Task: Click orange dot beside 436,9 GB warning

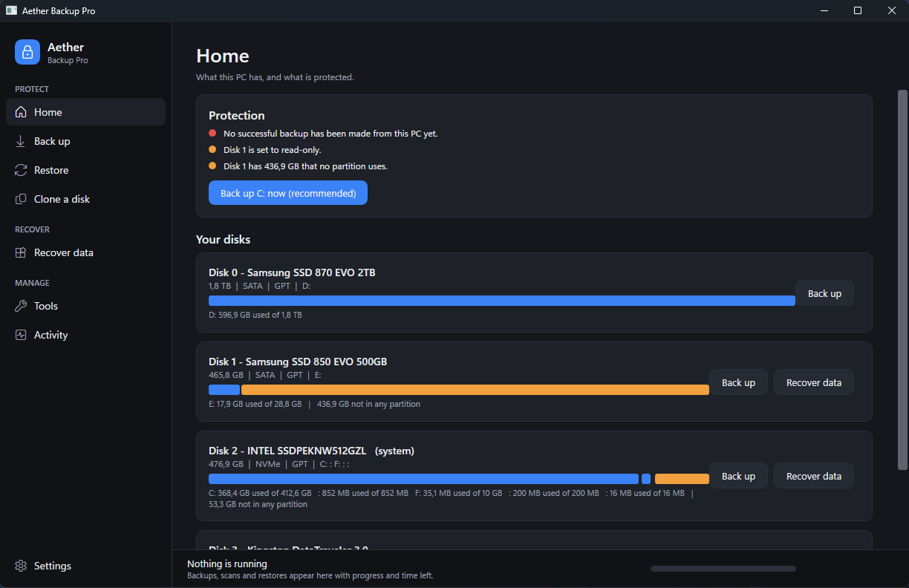Action: tap(212, 166)
